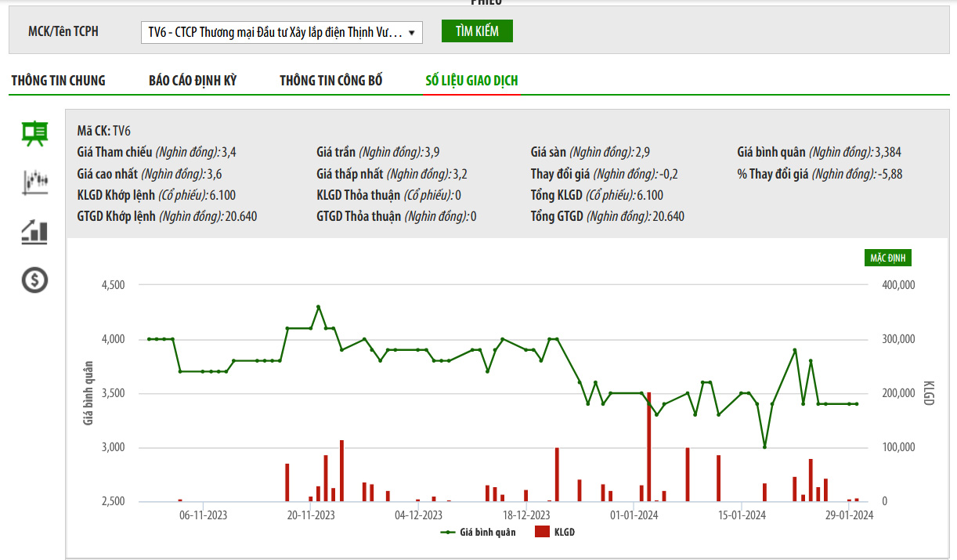Click the last data point of price line

coord(857,404)
